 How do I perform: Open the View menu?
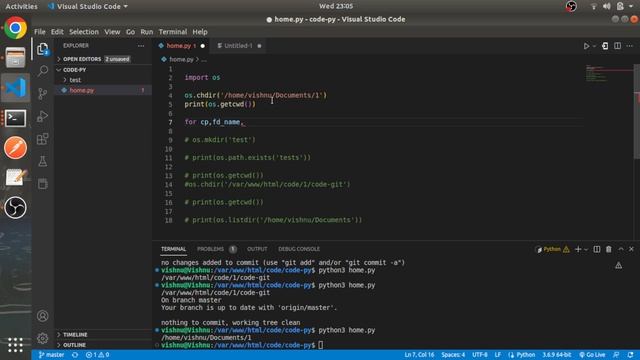coord(112,32)
